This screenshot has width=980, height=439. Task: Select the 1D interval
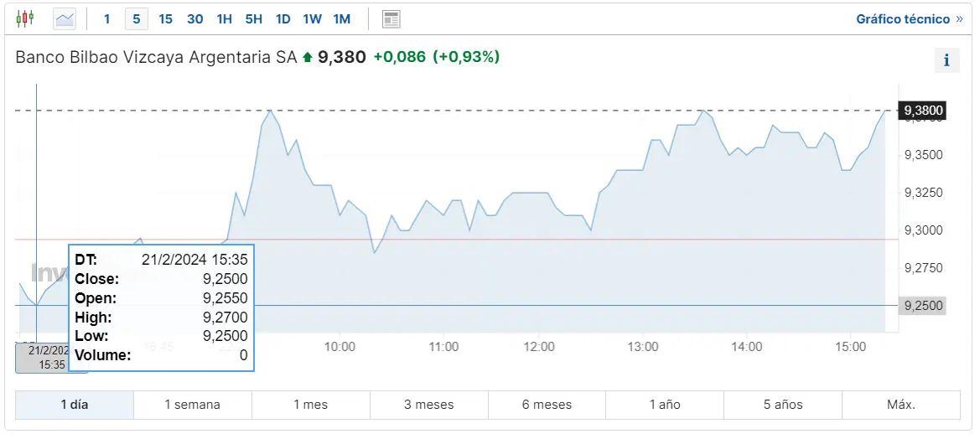click(283, 18)
